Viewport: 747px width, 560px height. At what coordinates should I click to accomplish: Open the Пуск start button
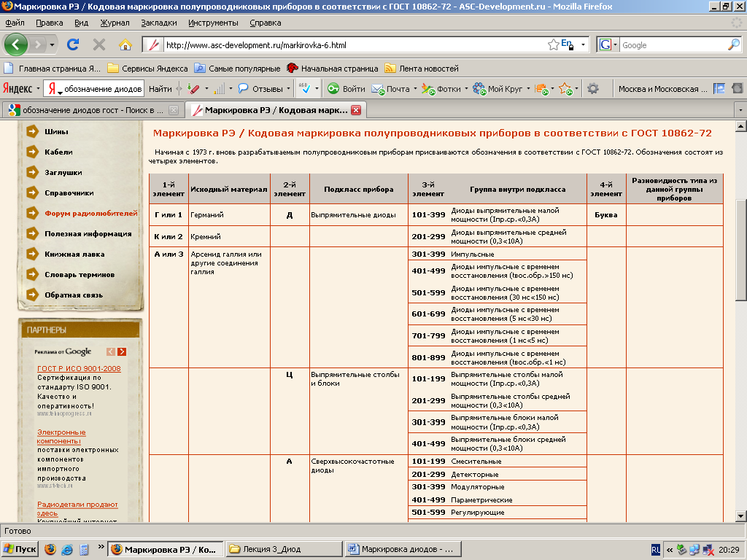pyautogui.click(x=20, y=549)
